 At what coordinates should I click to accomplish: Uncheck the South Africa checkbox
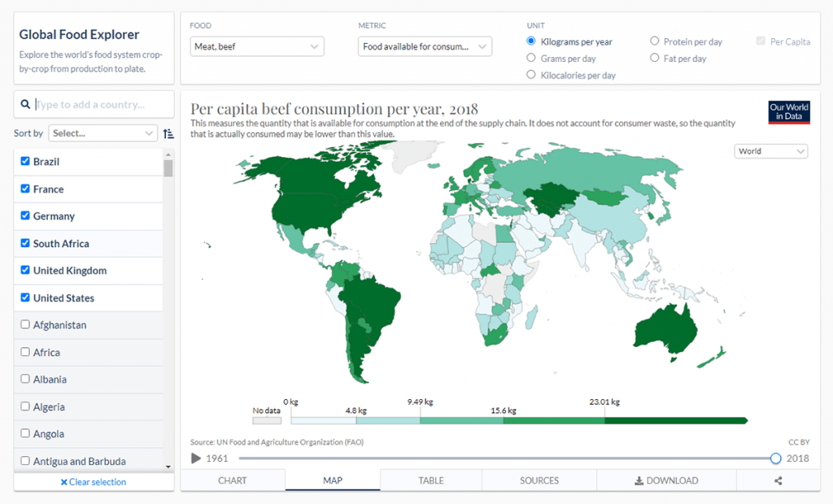[25, 243]
